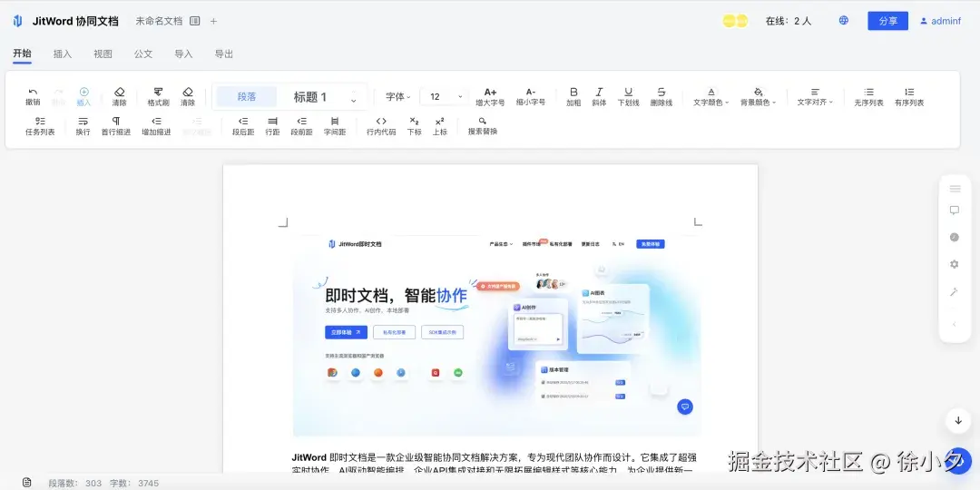This screenshot has height=490, width=980.
Task: Click the 字数: 3745 word count
Action: click(134, 483)
